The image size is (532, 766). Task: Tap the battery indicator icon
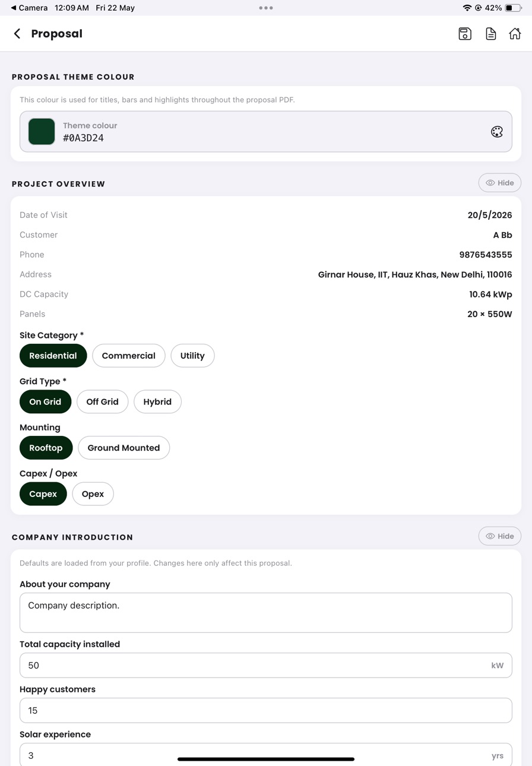tap(513, 8)
